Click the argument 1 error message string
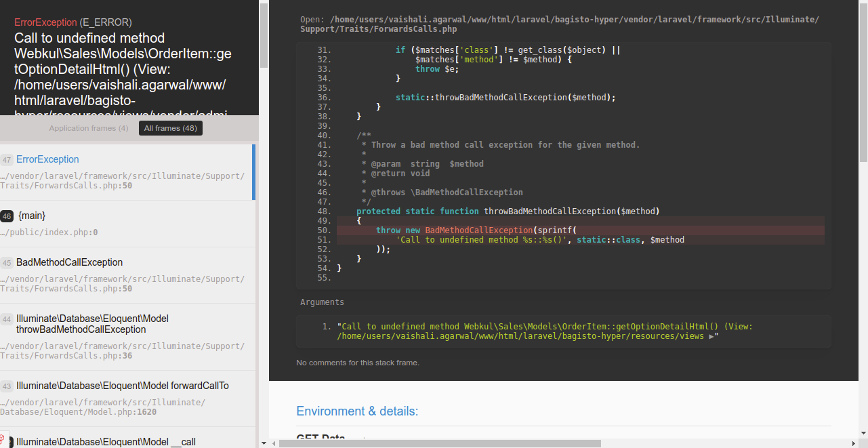Screen dimensions: 868x448 [x=545, y=331]
